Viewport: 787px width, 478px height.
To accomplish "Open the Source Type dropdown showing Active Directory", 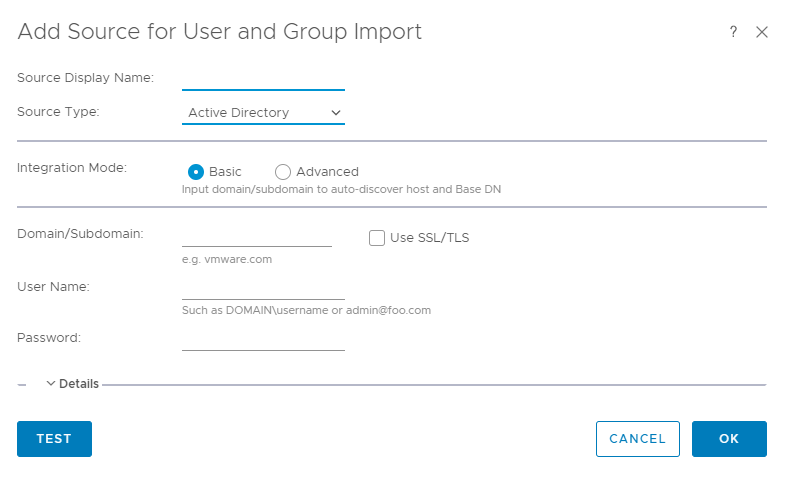I will [x=263, y=113].
